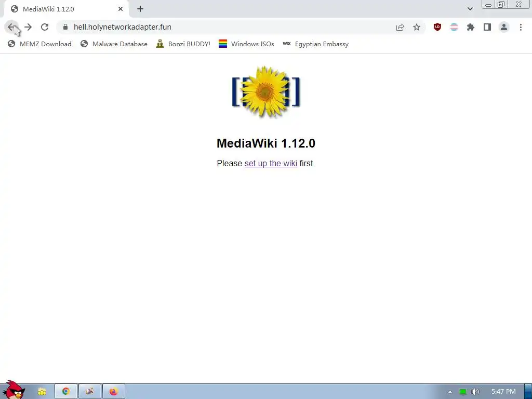Open the Malware Database bookmark
532x399 pixels.
click(x=114, y=44)
